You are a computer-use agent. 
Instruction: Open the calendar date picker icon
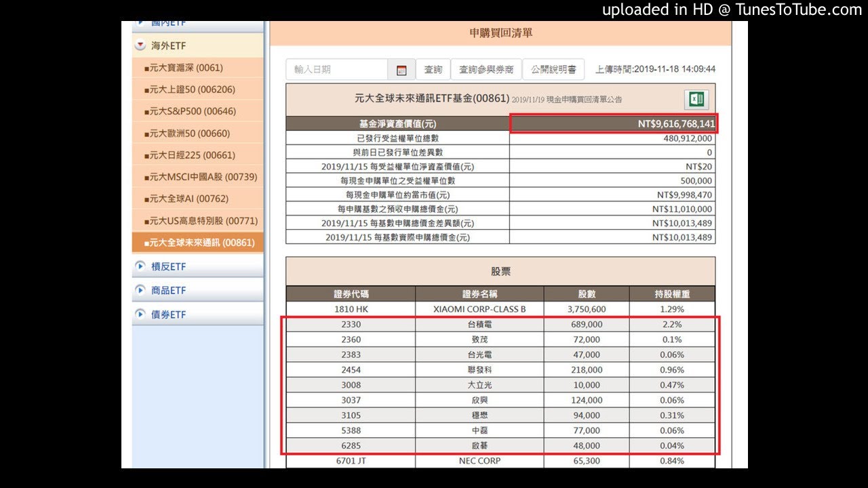click(x=401, y=70)
